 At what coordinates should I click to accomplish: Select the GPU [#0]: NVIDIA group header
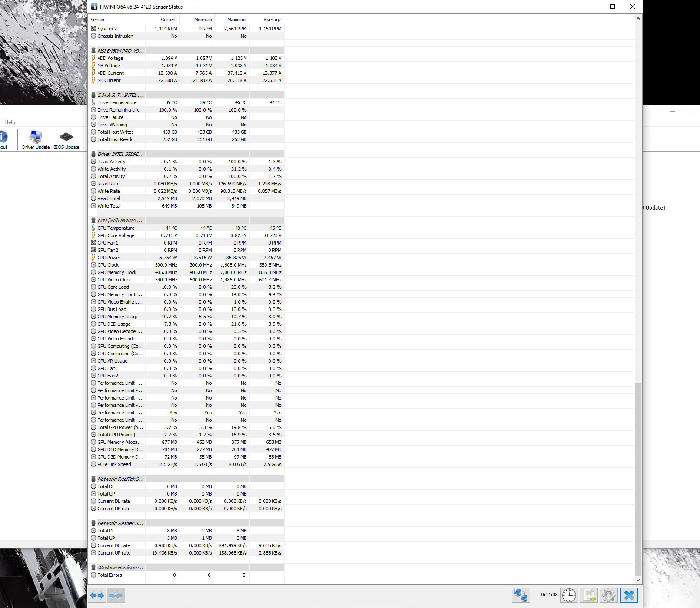187,221
